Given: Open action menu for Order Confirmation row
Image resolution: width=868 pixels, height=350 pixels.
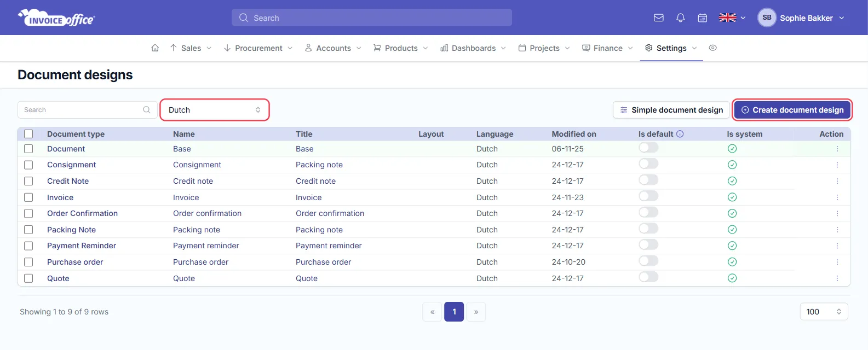Looking at the screenshot, I should (837, 213).
